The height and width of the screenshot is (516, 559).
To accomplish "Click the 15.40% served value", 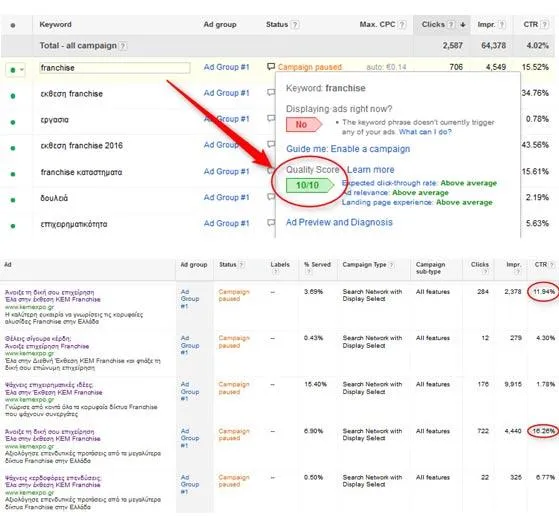I will [316, 384].
